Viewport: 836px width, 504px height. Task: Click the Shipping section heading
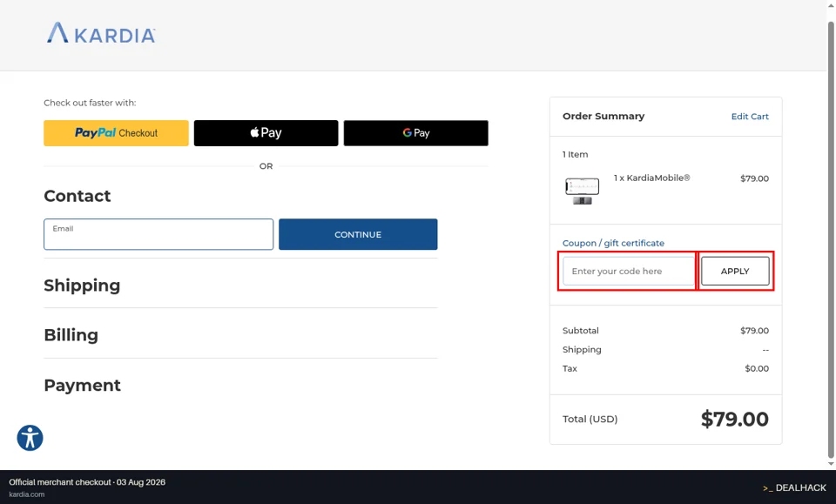pyautogui.click(x=82, y=286)
